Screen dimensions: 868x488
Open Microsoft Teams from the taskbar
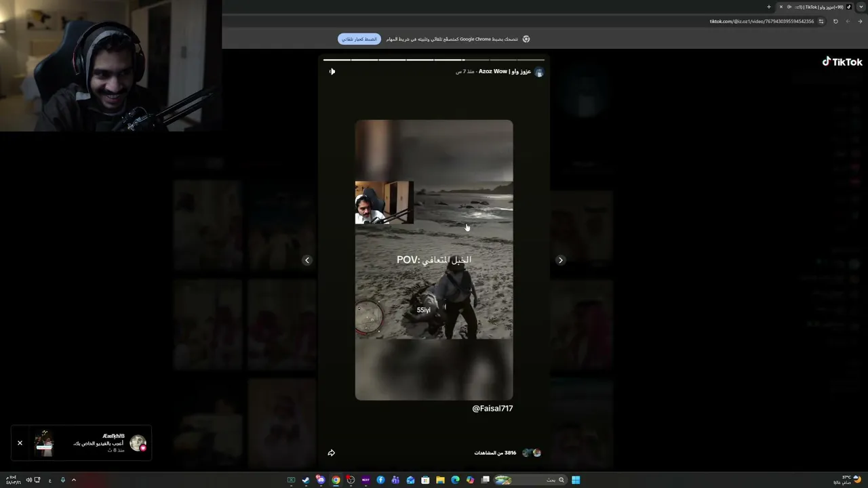point(395,480)
